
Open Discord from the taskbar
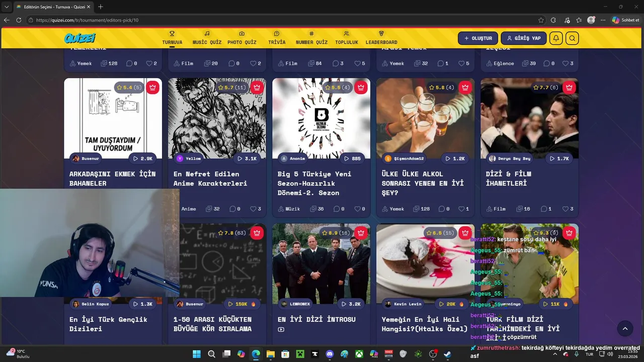330,354
